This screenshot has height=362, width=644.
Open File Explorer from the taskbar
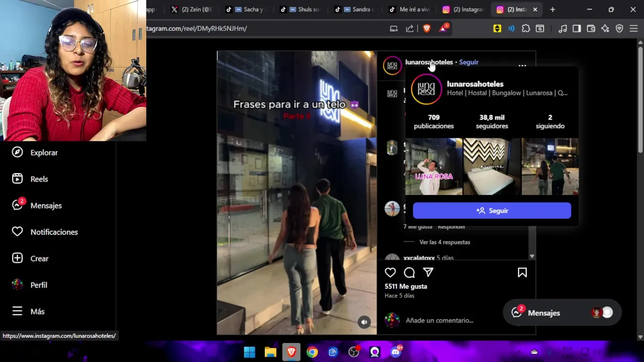pos(271,352)
